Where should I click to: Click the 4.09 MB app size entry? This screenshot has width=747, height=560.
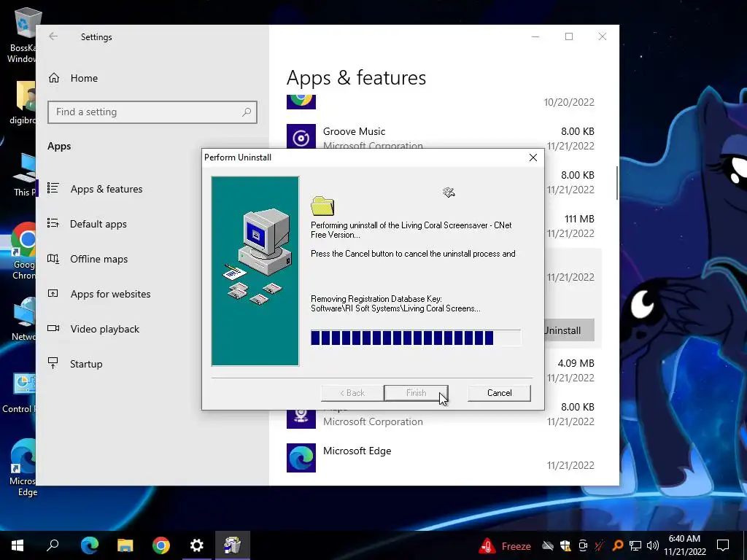576,363
